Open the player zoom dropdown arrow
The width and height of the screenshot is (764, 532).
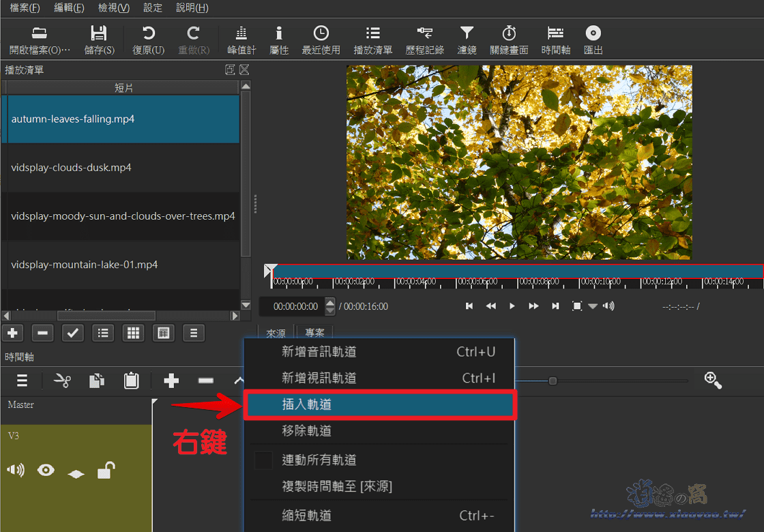(x=593, y=306)
